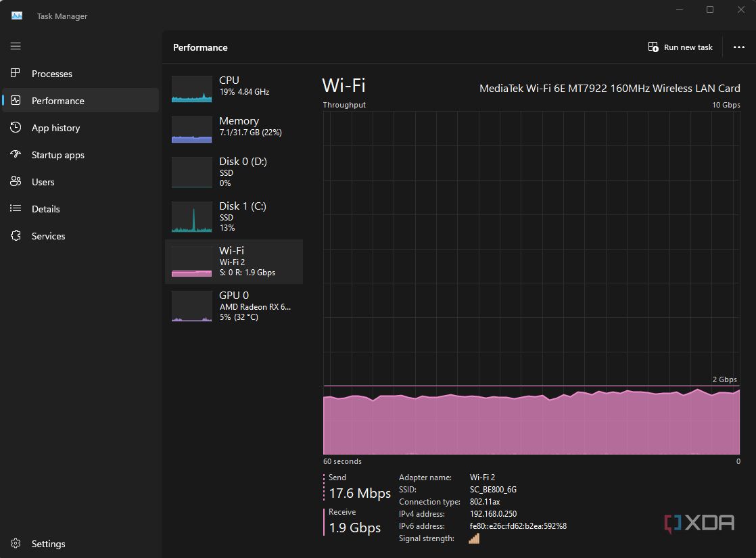The height and width of the screenshot is (558, 756).
Task: Select the Memory mini graph thumbnail
Action: point(191,129)
